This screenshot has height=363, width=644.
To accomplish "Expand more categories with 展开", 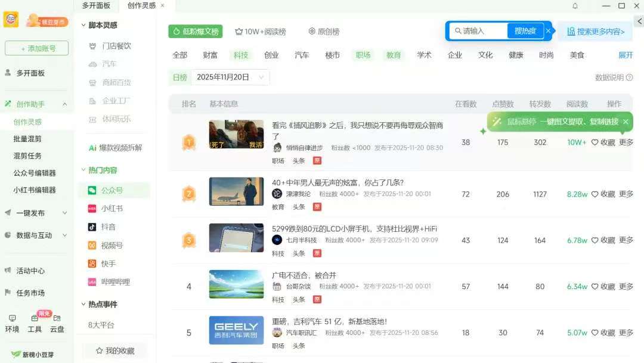I will (626, 55).
